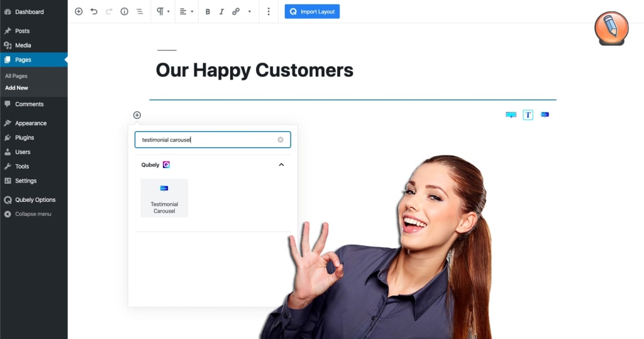Toggle bold formatting
Screen dimensions: 644x339
click(x=208, y=11)
